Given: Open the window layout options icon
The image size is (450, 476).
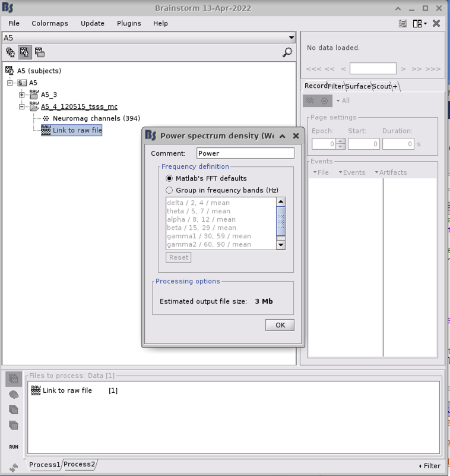Looking at the screenshot, I should pyautogui.click(x=420, y=23).
